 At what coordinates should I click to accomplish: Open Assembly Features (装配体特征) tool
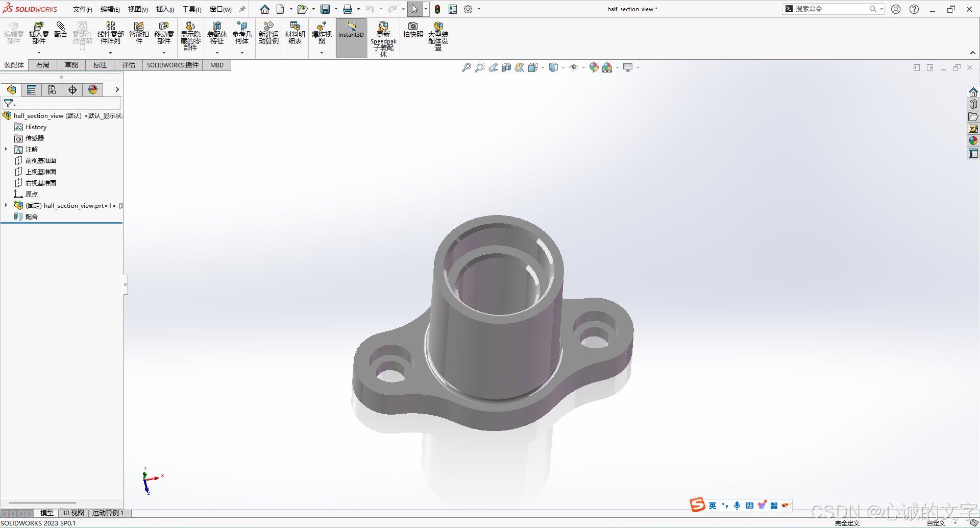point(217,33)
